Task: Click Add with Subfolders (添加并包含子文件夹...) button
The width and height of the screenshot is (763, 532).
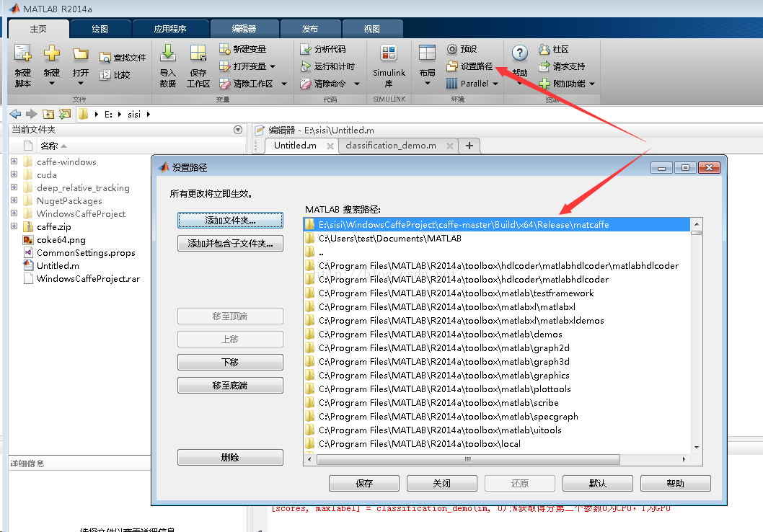Action: pyautogui.click(x=230, y=243)
